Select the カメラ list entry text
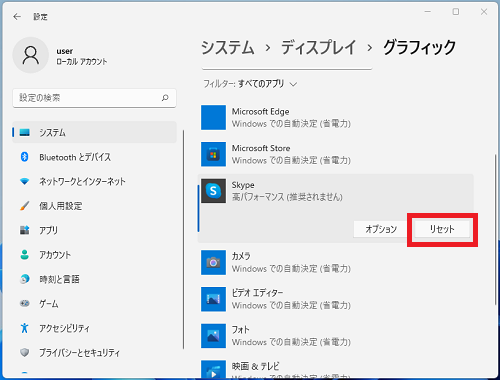This screenshot has width=500, height=380. 291,262
